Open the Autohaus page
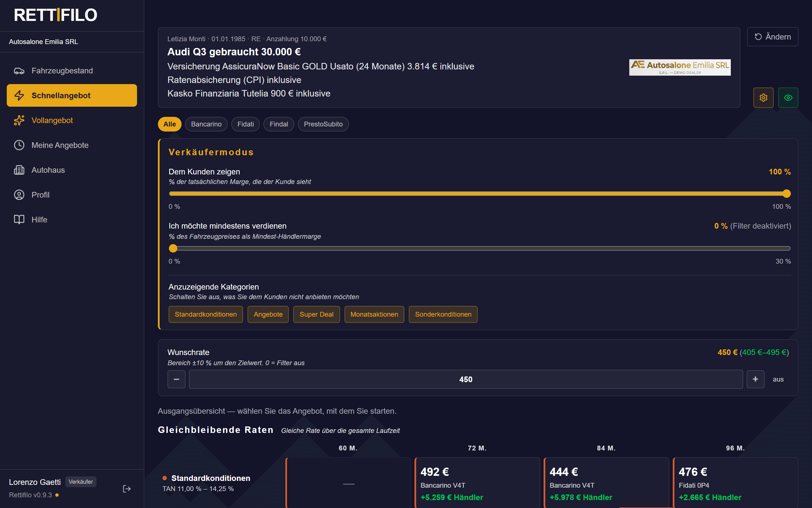Screen dimensions: 812x508 point(72,170)
